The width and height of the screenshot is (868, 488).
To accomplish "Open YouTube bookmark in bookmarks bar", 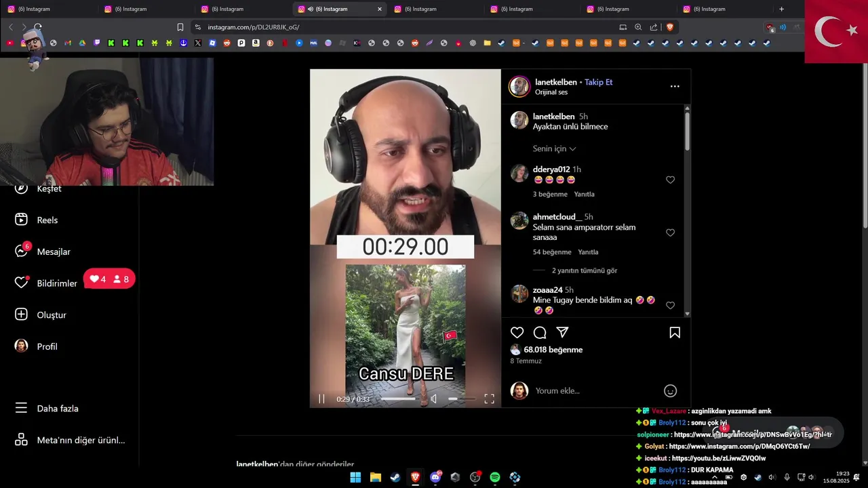I will 9,43.
